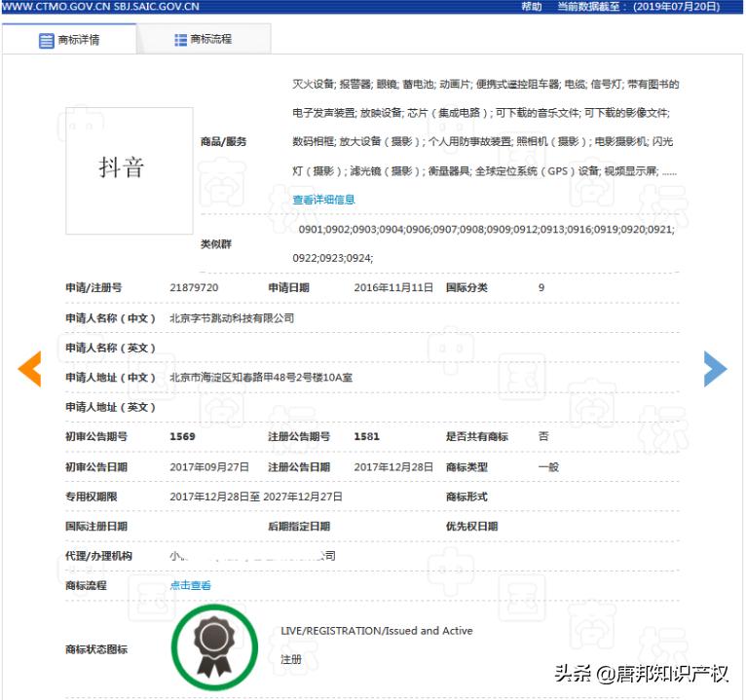Select similar group codes starting 0901;0902
This screenshot has height=700, width=746.
tap(483, 243)
